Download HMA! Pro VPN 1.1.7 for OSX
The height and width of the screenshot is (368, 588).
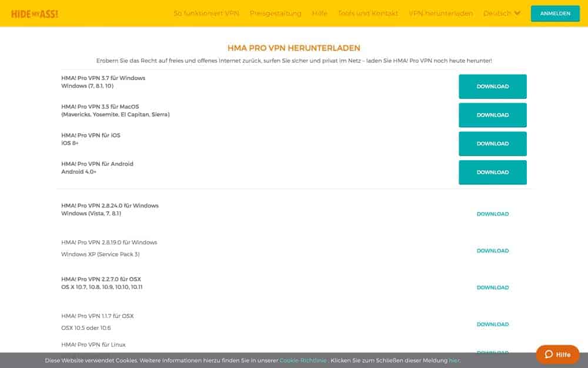pyautogui.click(x=492, y=324)
